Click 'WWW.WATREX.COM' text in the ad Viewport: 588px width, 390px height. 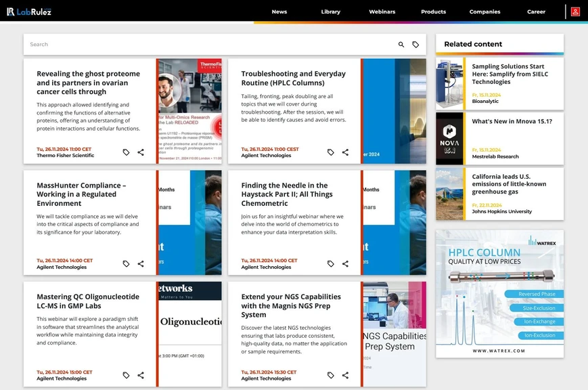(x=499, y=351)
